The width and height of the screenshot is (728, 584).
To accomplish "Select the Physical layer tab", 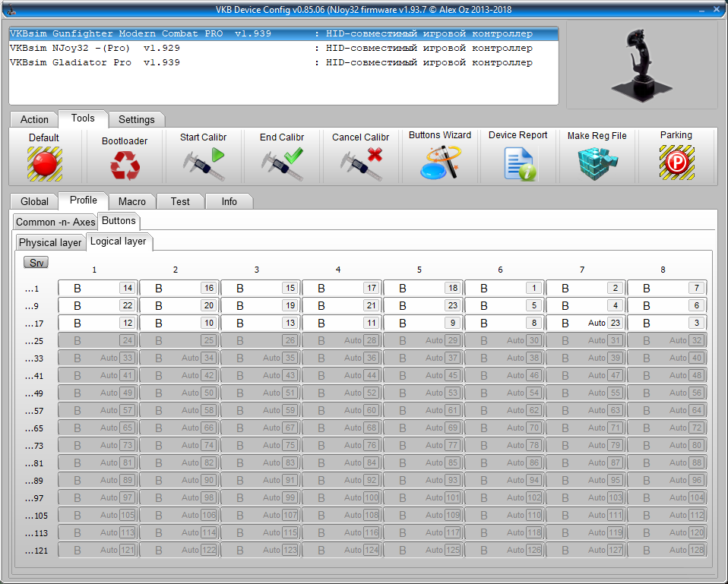I will [x=50, y=242].
